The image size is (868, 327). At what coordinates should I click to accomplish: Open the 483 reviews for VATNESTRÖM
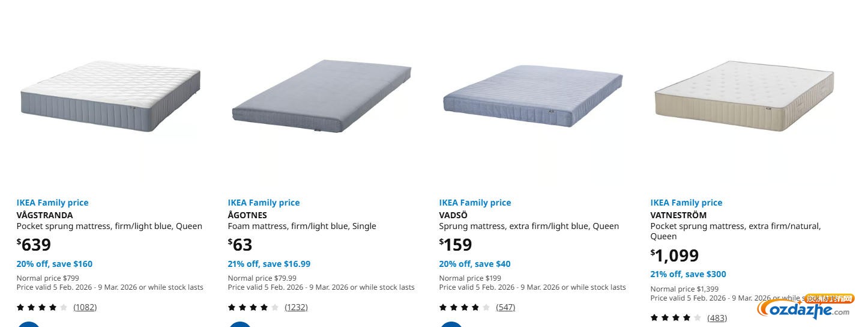tap(717, 317)
